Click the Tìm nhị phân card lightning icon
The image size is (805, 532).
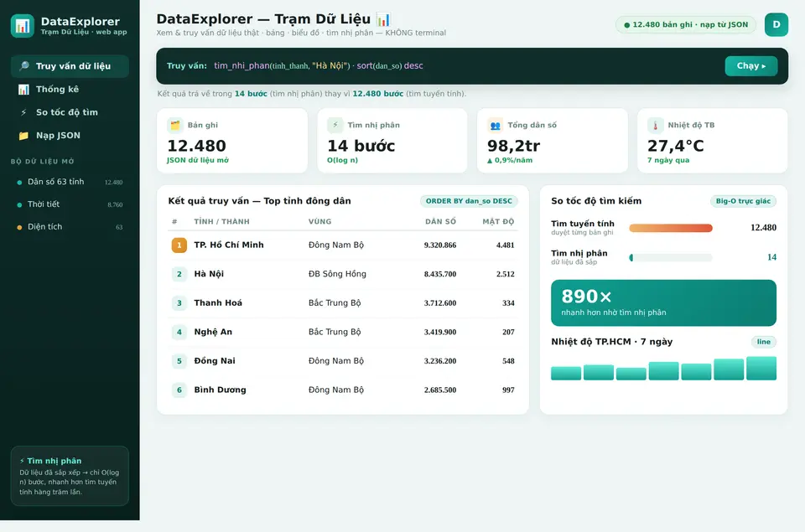335,125
